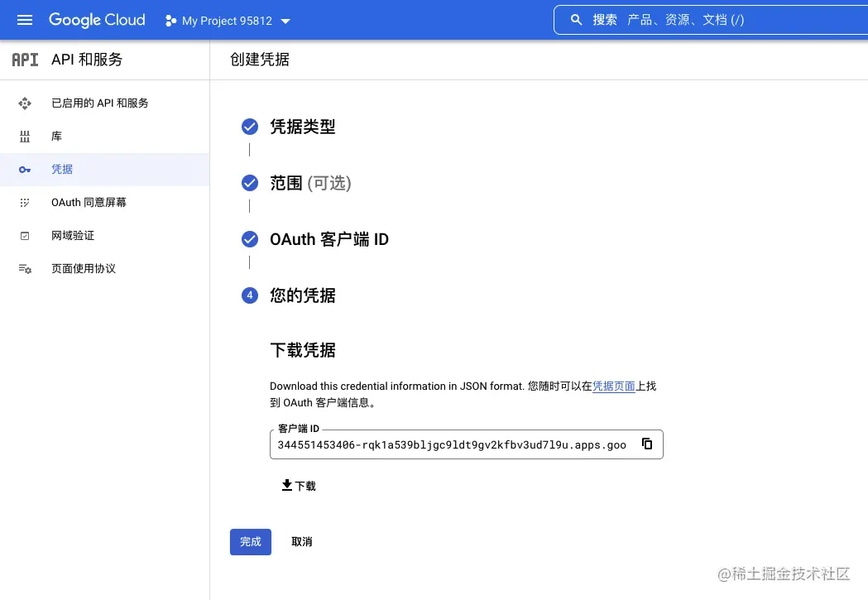Select the 凭据 sidebar item
This screenshot has width=868, height=600.
(104, 170)
